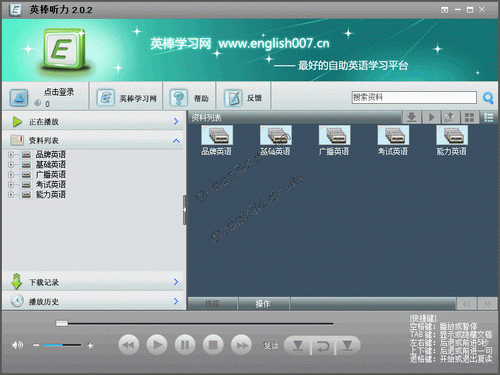Screen dimensions: 500x375
Task: Click the rewind playback button
Action: pyautogui.click(x=128, y=345)
